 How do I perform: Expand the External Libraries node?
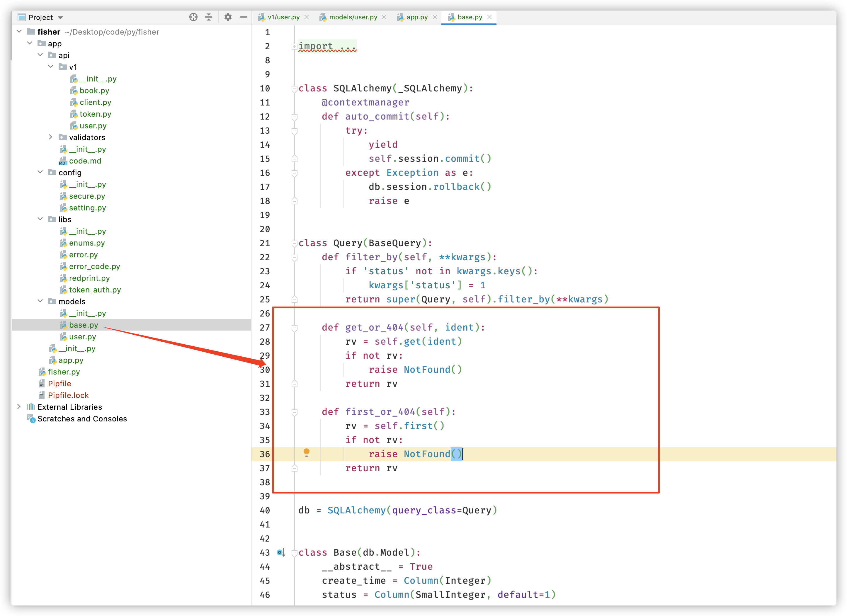pyautogui.click(x=19, y=407)
